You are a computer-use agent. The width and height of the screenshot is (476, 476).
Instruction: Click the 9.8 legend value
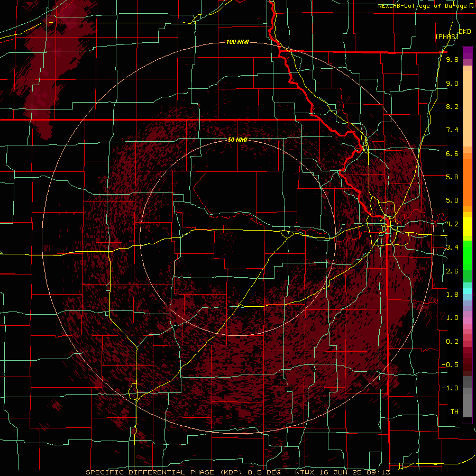(x=452, y=60)
